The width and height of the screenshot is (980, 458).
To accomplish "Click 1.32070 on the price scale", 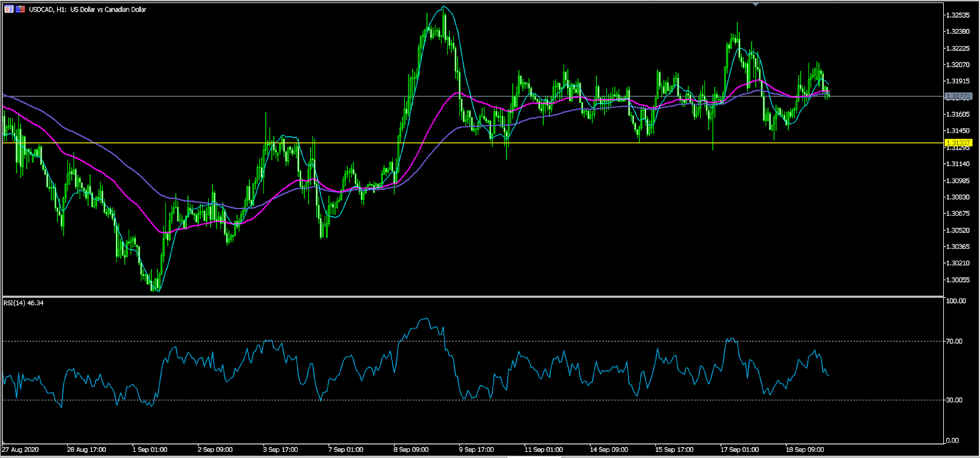I will click(958, 64).
